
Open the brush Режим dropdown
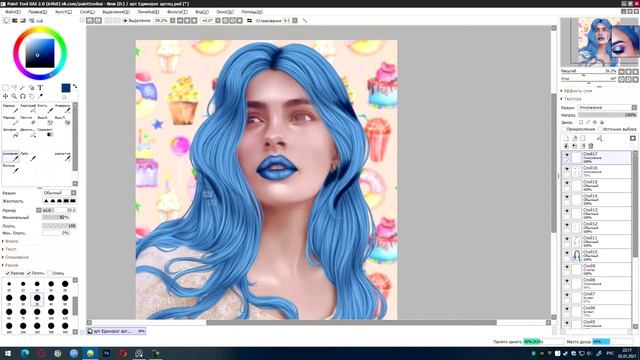click(x=59, y=193)
